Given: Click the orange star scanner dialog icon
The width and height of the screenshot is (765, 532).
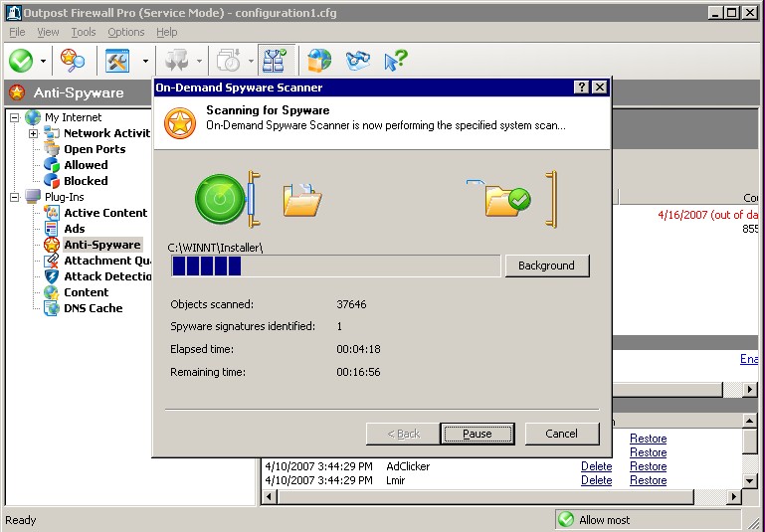Looking at the screenshot, I should pyautogui.click(x=180, y=123).
